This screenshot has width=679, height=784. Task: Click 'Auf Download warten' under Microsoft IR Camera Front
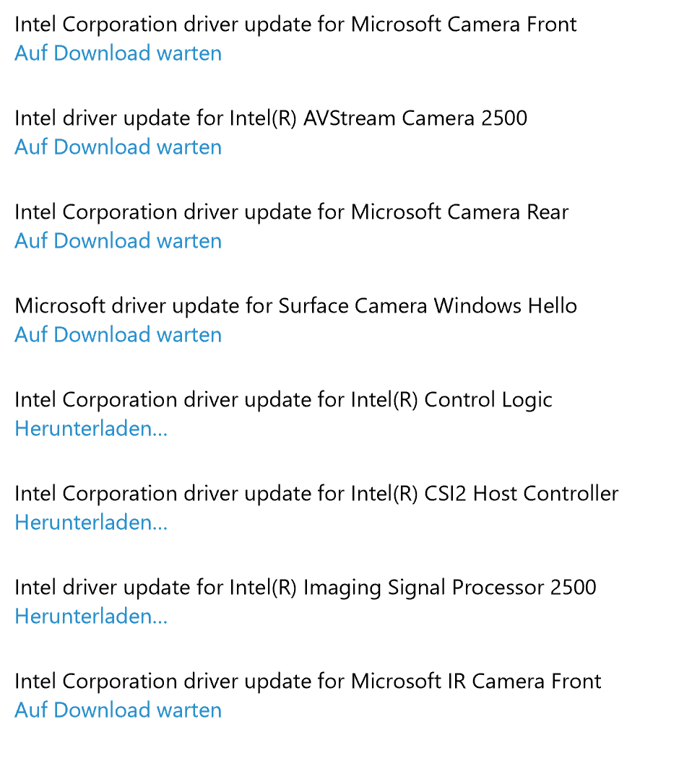[118, 710]
